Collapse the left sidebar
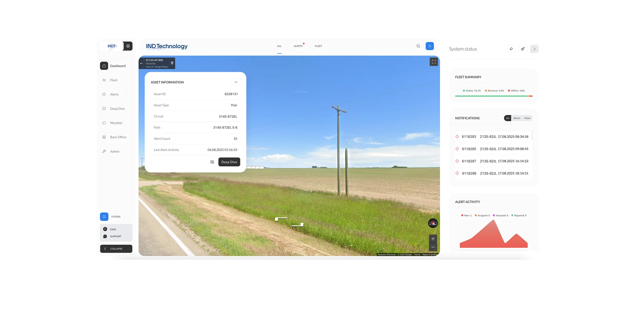644x329 pixels. pos(116,249)
